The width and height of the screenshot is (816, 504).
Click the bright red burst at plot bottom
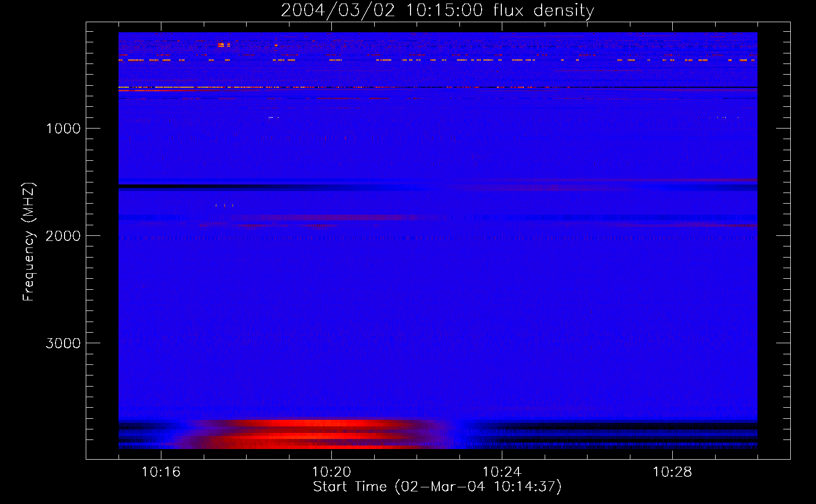313,434
